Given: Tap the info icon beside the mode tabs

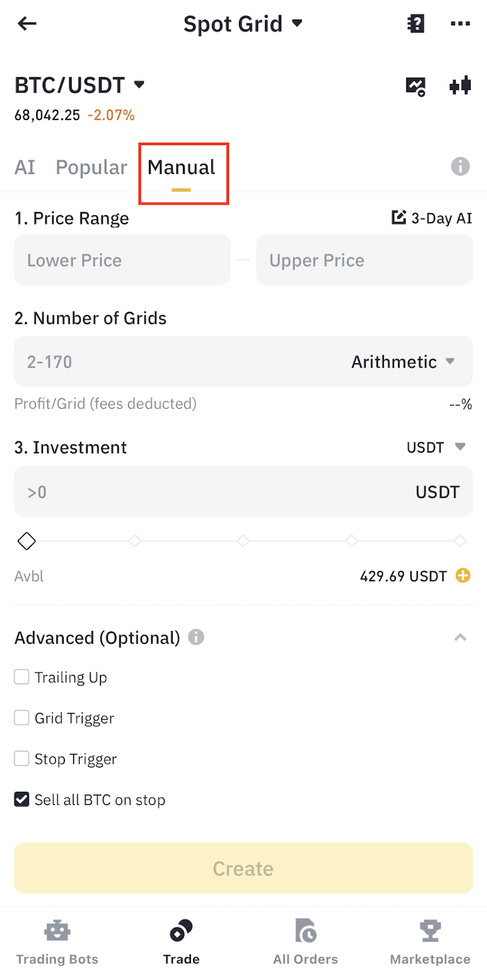Looking at the screenshot, I should 460,167.
